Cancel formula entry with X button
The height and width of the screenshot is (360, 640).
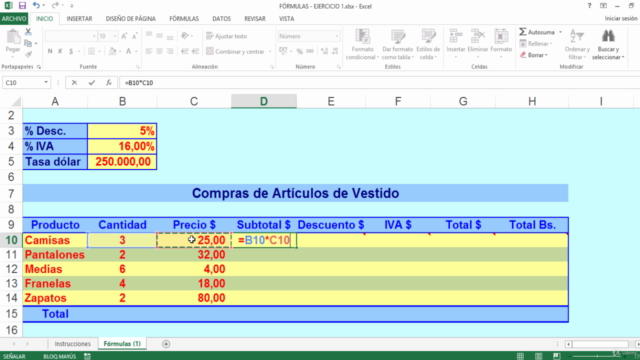click(74, 82)
